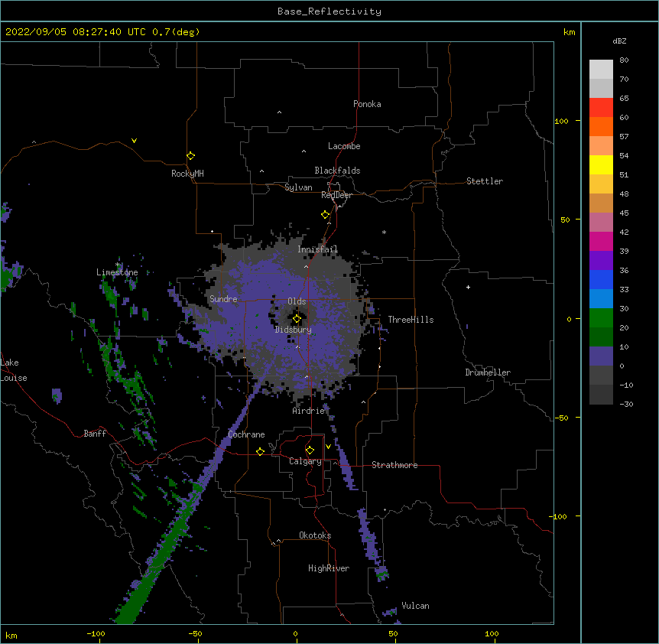Click the red 65 dBZ legend swatch
This screenshot has width=659, height=644.
coord(601,108)
